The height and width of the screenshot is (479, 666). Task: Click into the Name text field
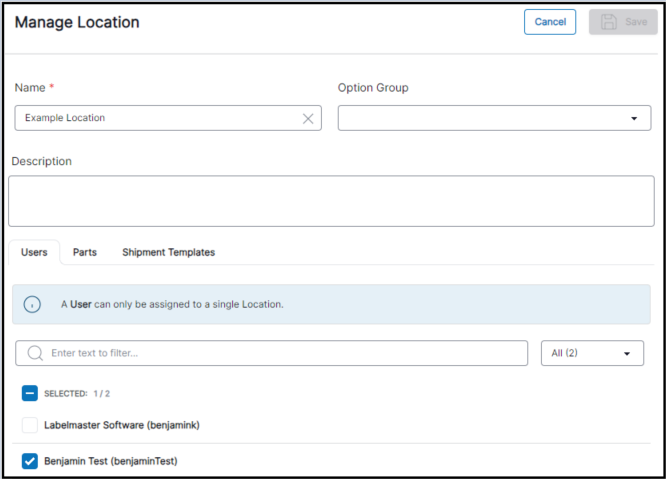tap(158, 118)
